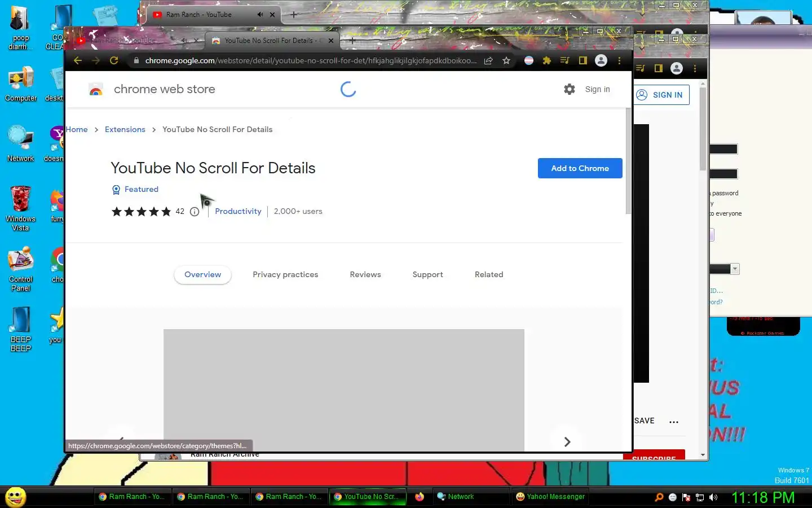Open a new tab in the front window
The height and width of the screenshot is (508, 812).
[352, 41]
